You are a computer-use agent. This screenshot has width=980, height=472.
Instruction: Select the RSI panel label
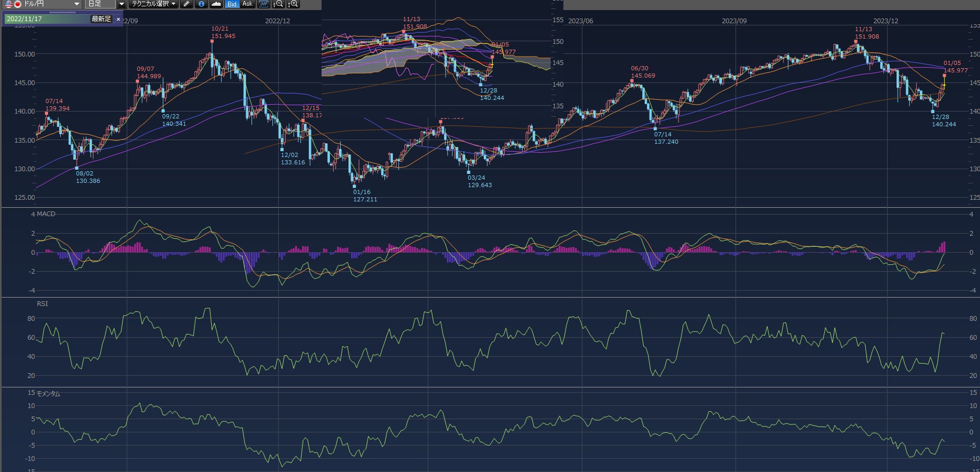42,304
